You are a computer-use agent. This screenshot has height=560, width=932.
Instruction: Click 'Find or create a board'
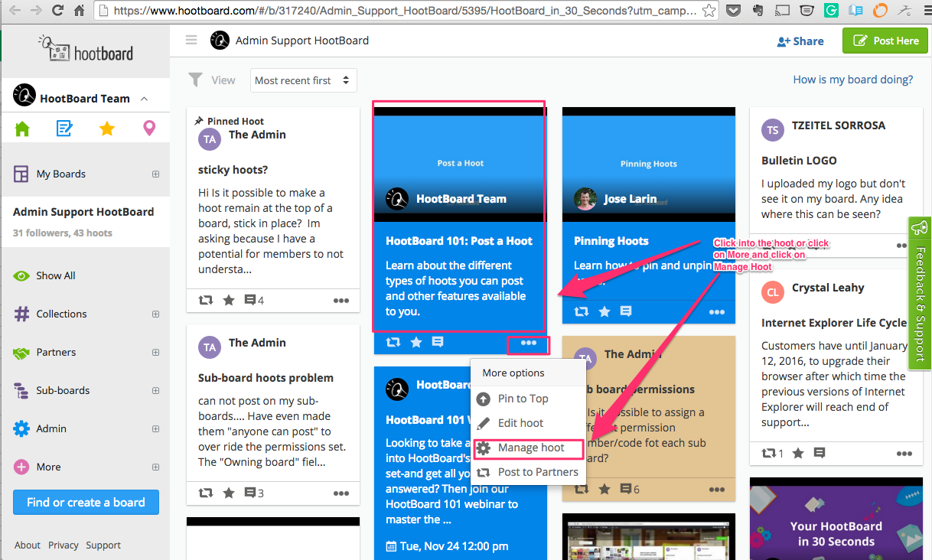86,503
